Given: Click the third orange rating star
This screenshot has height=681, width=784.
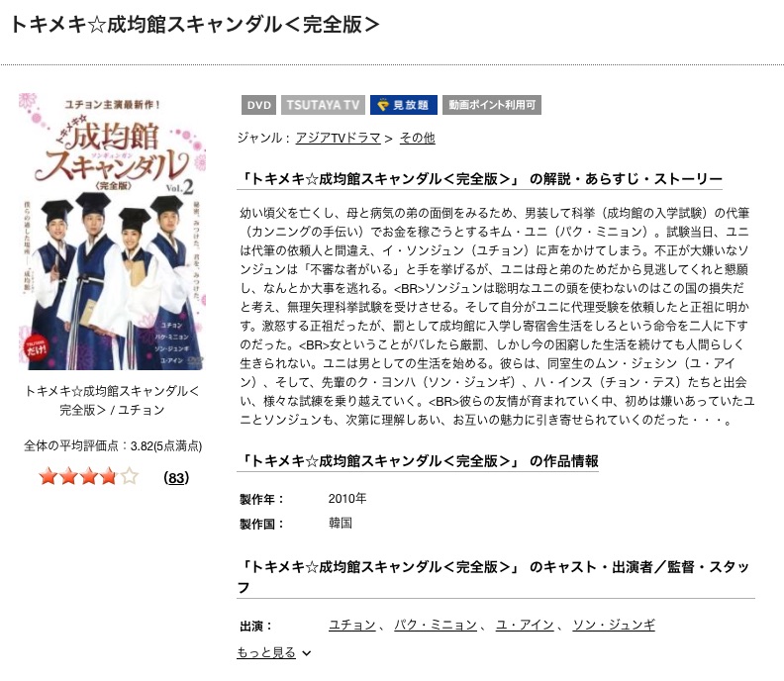Looking at the screenshot, I should point(88,476).
